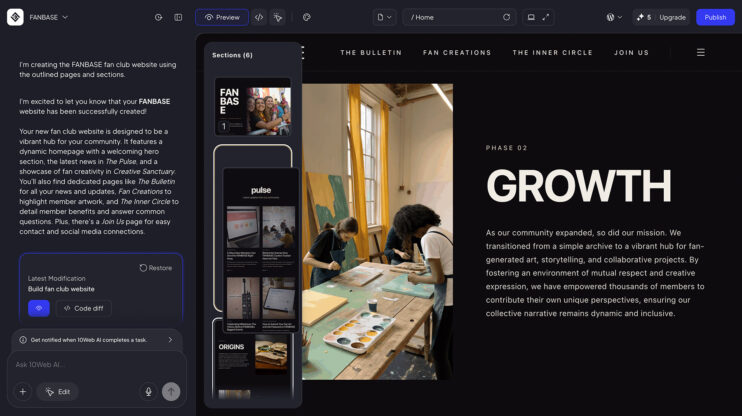742x416 pixels.
Task: Click the Upgrade button
Action: point(672,17)
